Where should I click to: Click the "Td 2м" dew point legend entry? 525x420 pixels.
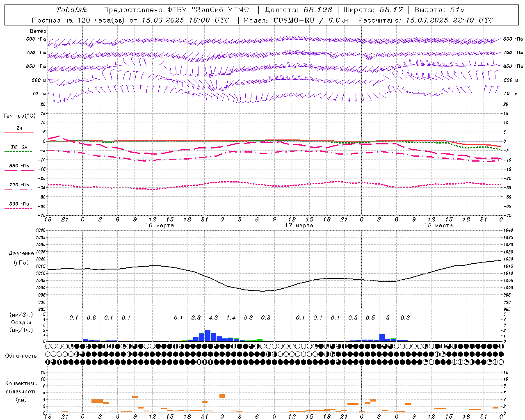19,147
